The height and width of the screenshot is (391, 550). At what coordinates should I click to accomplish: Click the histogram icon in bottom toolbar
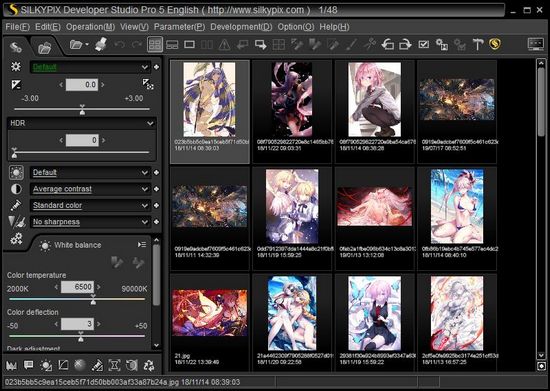[x=12, y=365]
